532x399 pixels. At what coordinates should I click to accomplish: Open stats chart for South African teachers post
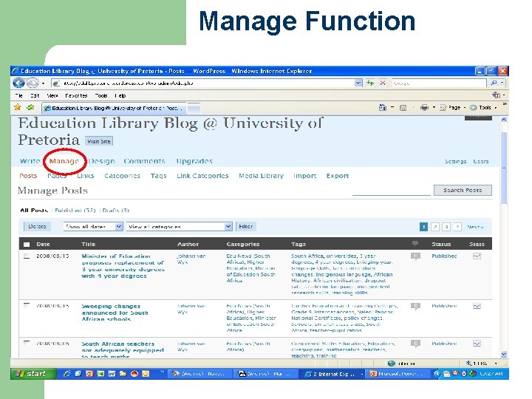tap(477, 344)
